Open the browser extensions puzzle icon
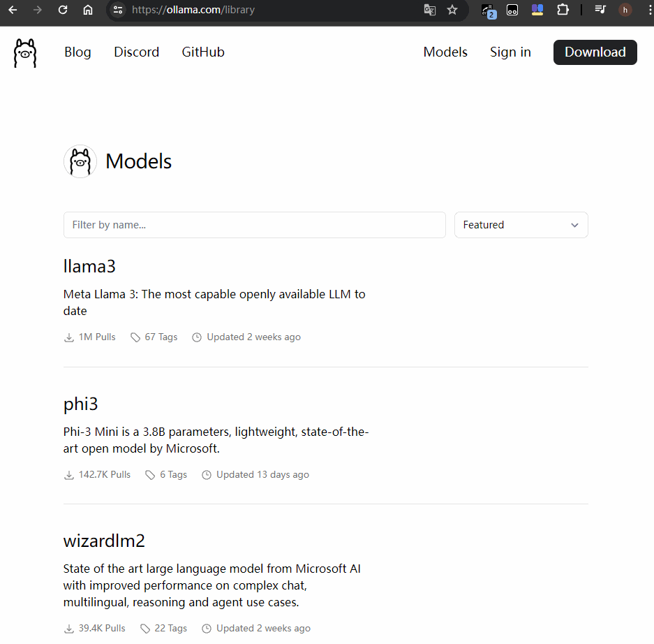654x644 pixels. click(x=563, y=10)
